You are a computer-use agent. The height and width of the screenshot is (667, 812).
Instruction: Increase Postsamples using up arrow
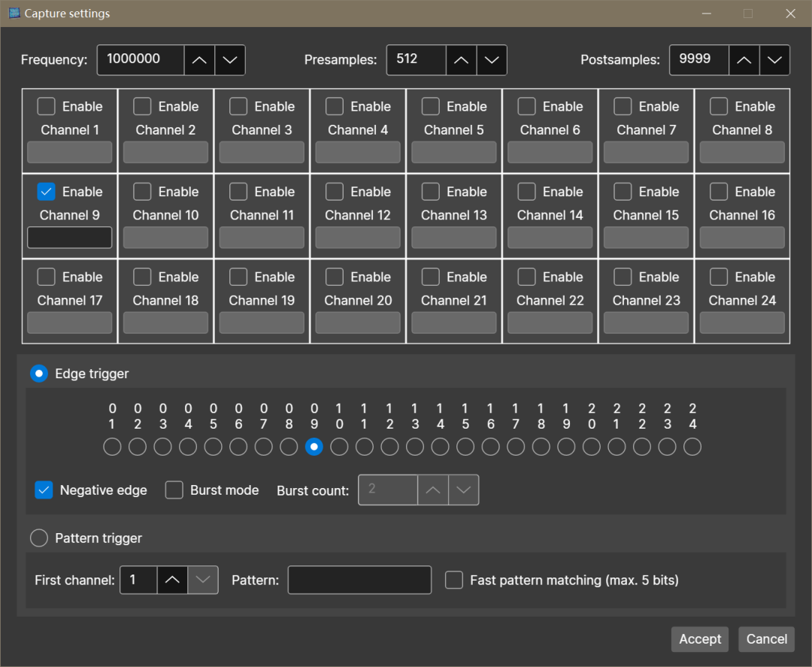[x=744, y=60]
